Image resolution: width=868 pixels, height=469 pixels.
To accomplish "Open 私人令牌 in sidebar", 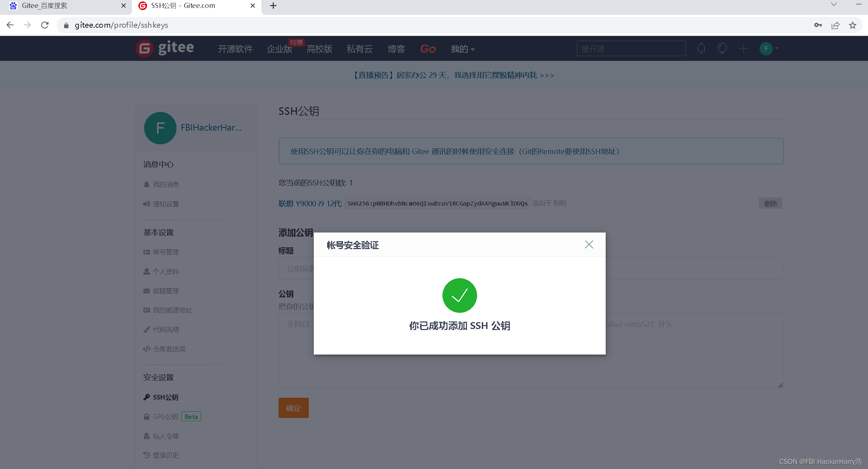I will pyautogui.click(x=161, y=436).
